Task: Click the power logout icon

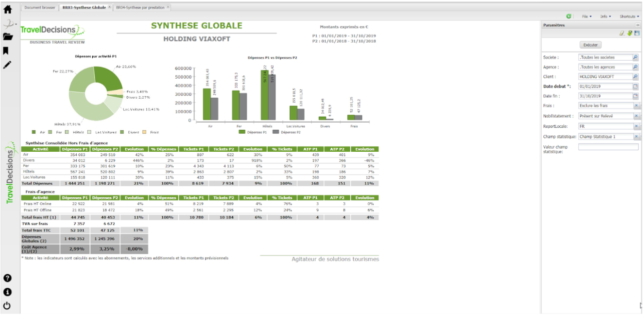Action: [x=8, y=306]
